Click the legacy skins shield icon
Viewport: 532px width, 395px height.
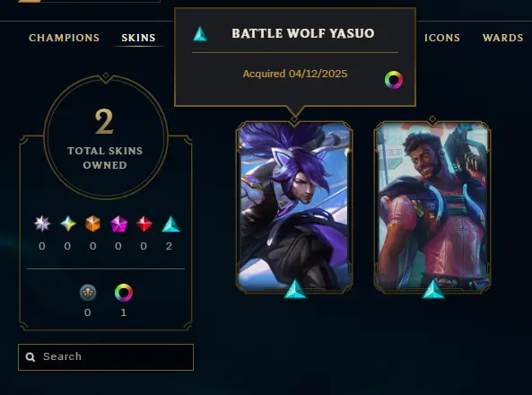click(88, 293)
